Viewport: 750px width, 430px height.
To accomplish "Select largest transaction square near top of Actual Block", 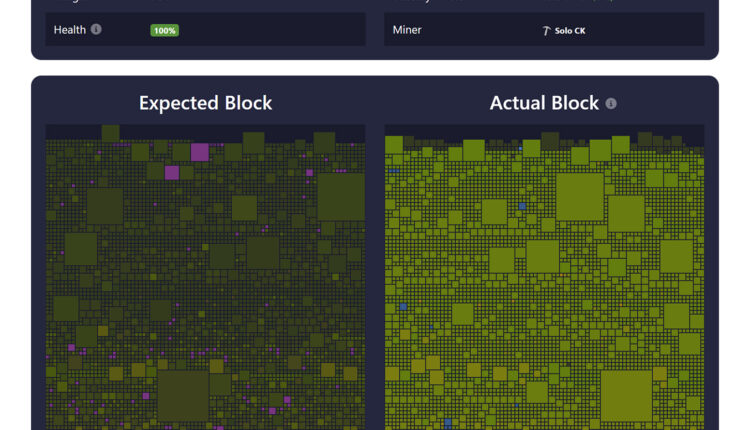I will click(580, 197).
